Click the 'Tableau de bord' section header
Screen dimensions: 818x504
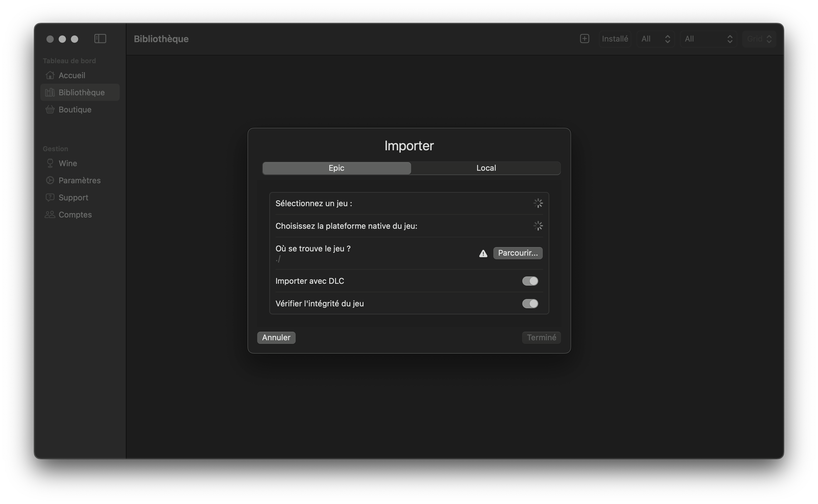pyautogui.click(x=69, y=61)
